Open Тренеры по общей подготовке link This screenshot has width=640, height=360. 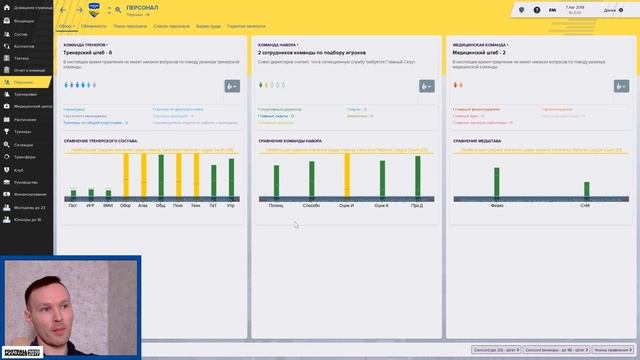tap(96, 123)
